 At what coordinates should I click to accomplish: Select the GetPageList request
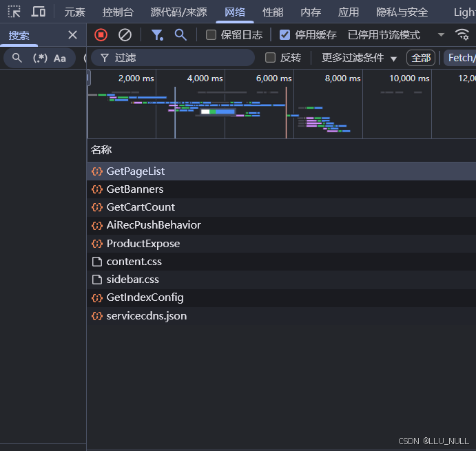[x=282, y=171]
